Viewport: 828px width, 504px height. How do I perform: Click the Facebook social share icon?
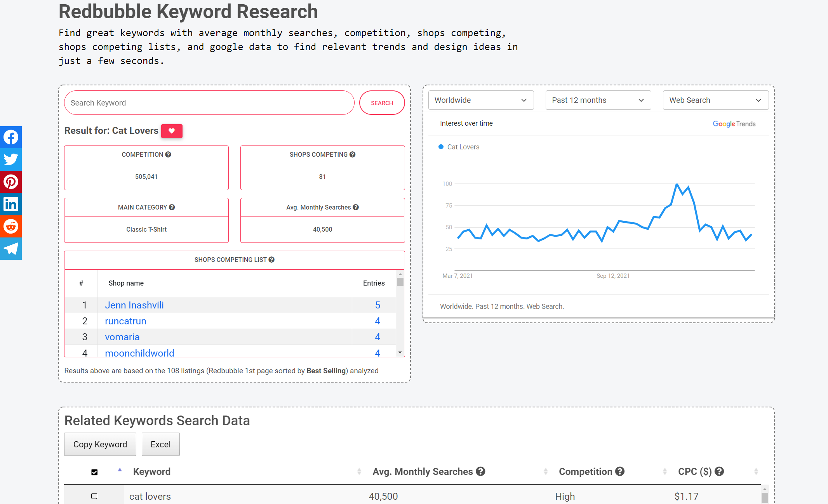pos(11,137)
